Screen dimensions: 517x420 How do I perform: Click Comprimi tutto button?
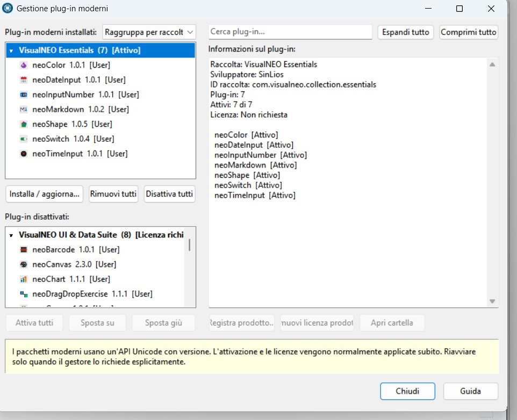pos(469,32)
